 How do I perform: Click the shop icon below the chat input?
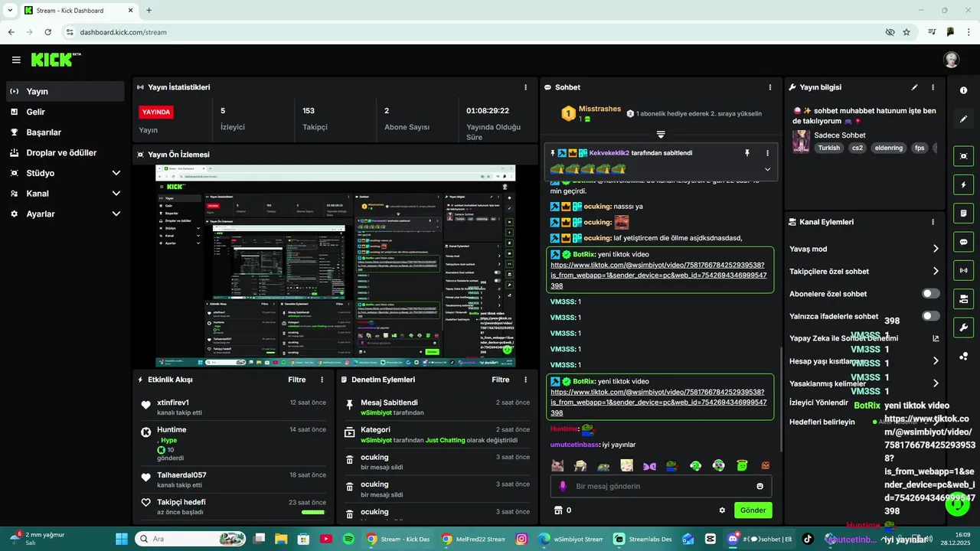click(x=558, y=510)
